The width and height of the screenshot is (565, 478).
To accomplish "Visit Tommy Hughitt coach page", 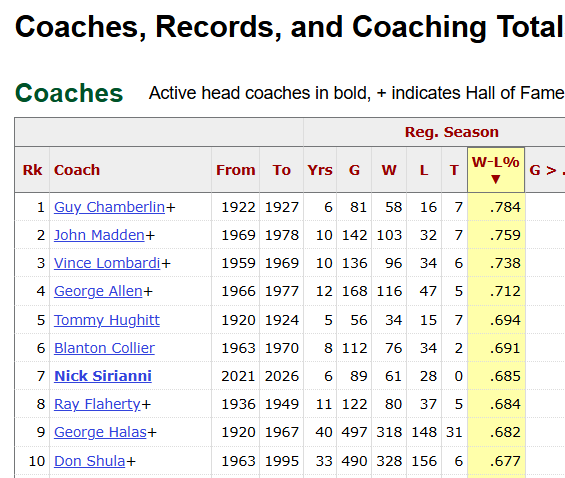I will click(x=107, y=320).
